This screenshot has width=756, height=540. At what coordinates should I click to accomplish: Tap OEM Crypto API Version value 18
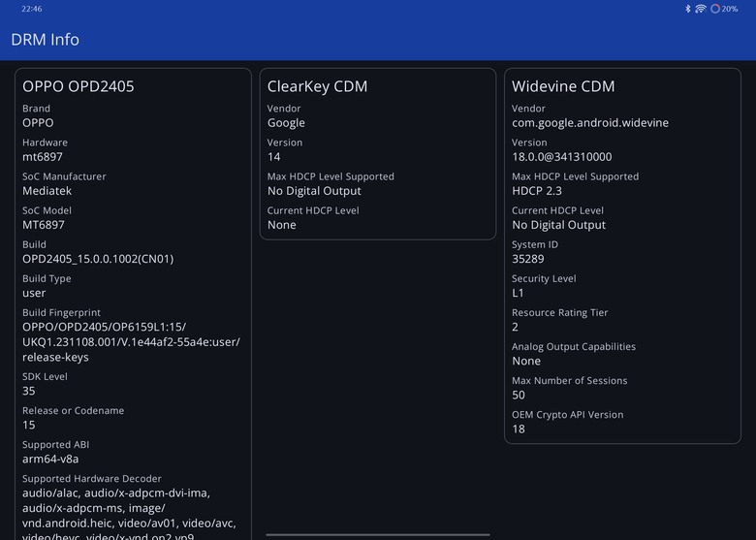(x=519, y=429)
